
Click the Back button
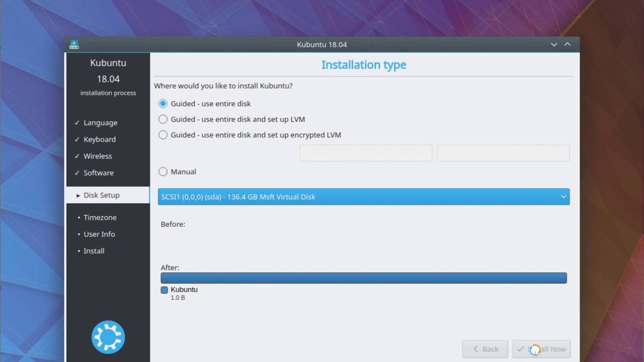485,349
